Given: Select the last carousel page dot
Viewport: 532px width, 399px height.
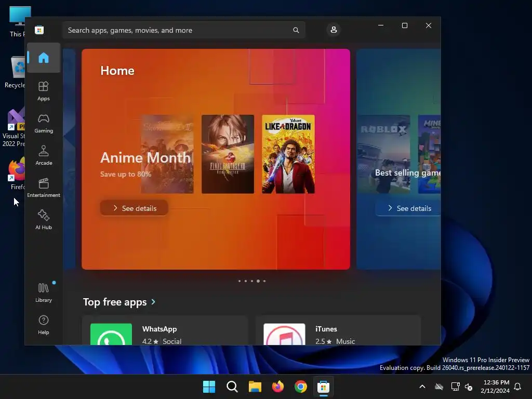Looking at the screenshot, I should (264, 281).
